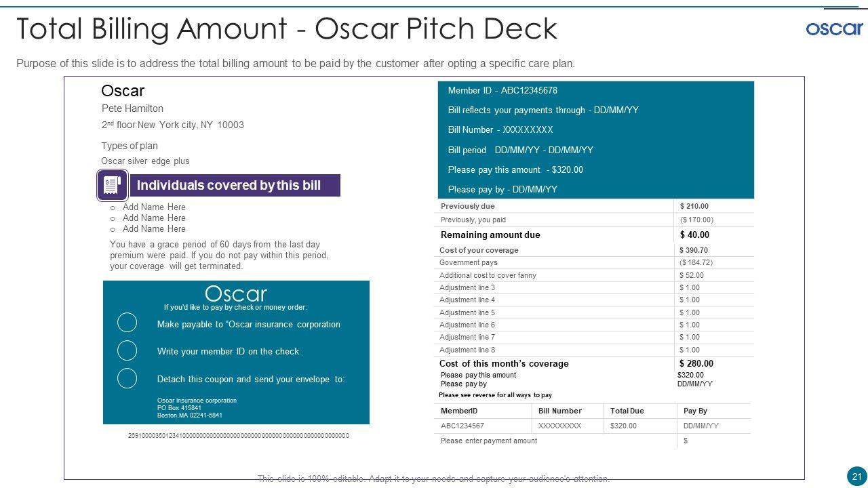
Task: Click the "Government pays" row label
Action: tap(469, 263)
